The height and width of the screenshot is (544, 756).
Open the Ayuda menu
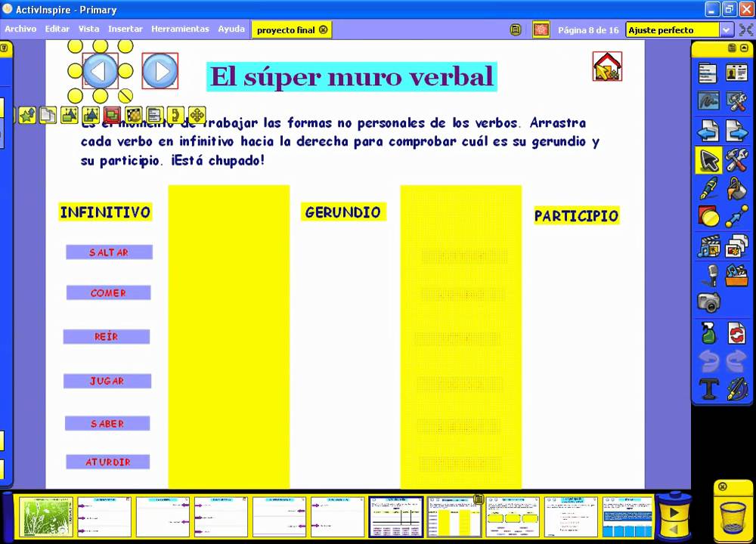(231, 29)
